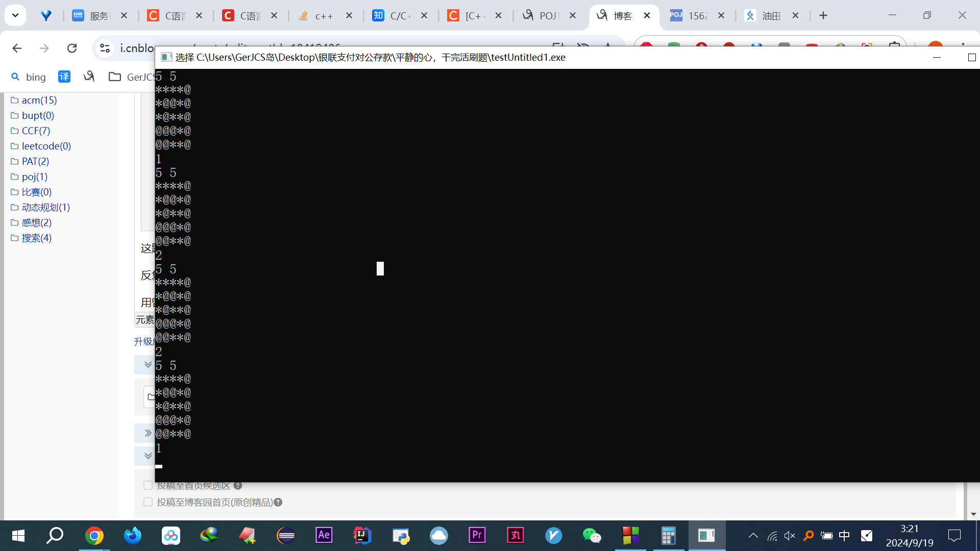Image resolution: width=980 pixels, height=551 pixels.
Task: Toggle the volume mute tray icon
Action: [x=790, y=535]
